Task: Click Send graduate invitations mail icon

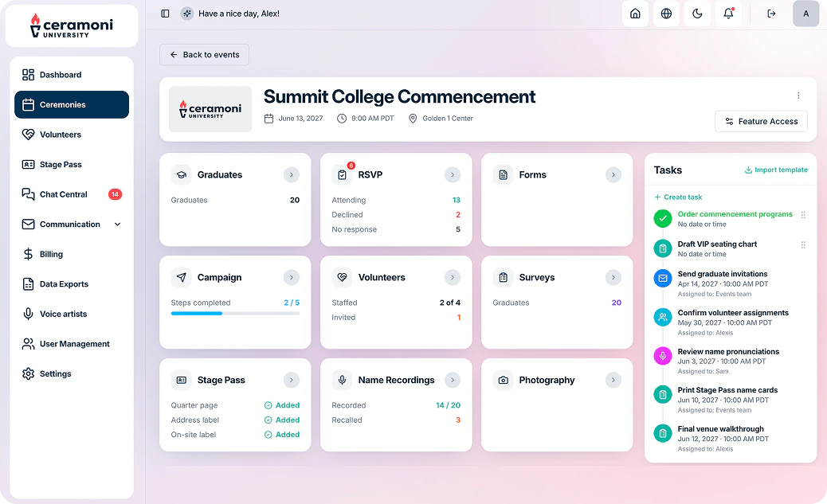Action: point(662,278)
